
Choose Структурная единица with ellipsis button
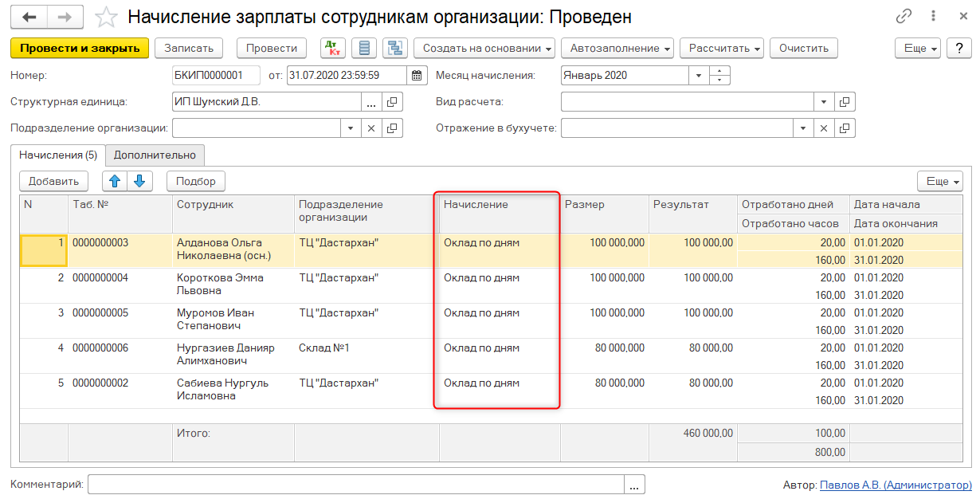pyautogui.click(x=372, y=102)
